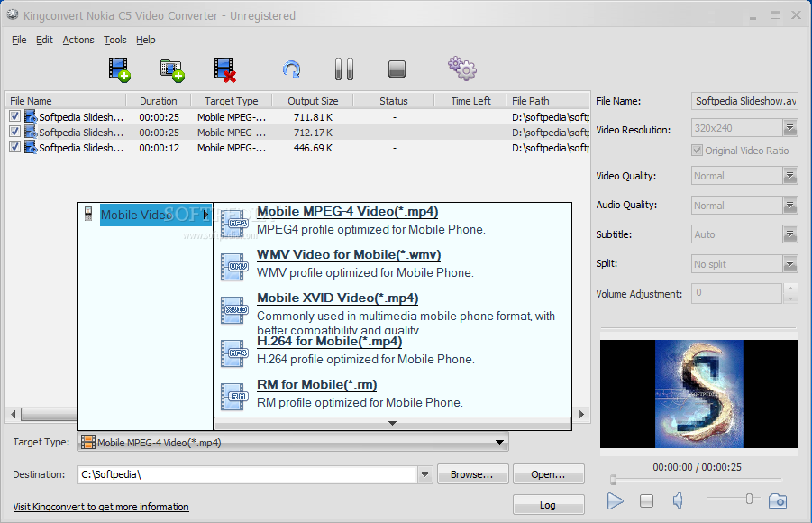The height and width of the screenshot is (523, 812).
Task: Click the Stop conversion toolbar icon
Action: [397, 69]
